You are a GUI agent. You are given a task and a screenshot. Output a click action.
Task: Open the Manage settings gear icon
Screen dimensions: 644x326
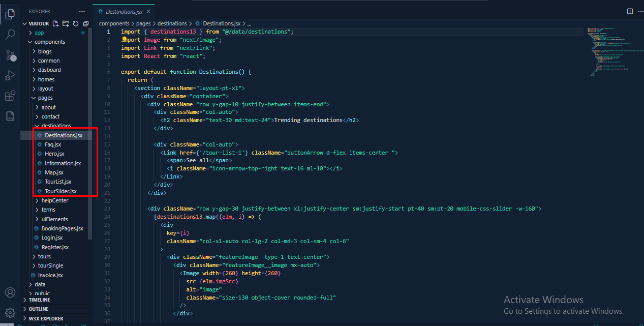pos(10,312)
